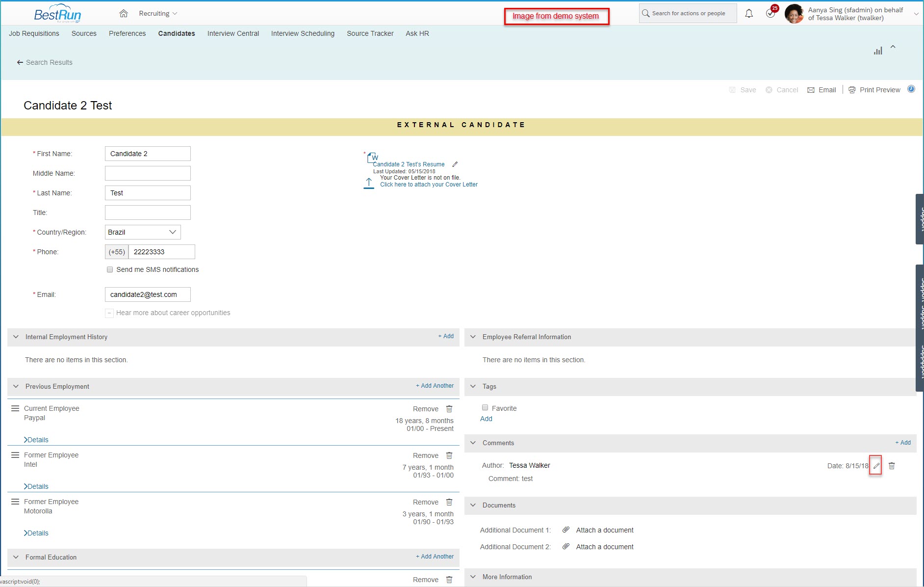
Task: Click the user profile avatar
Action: [794, 14]
